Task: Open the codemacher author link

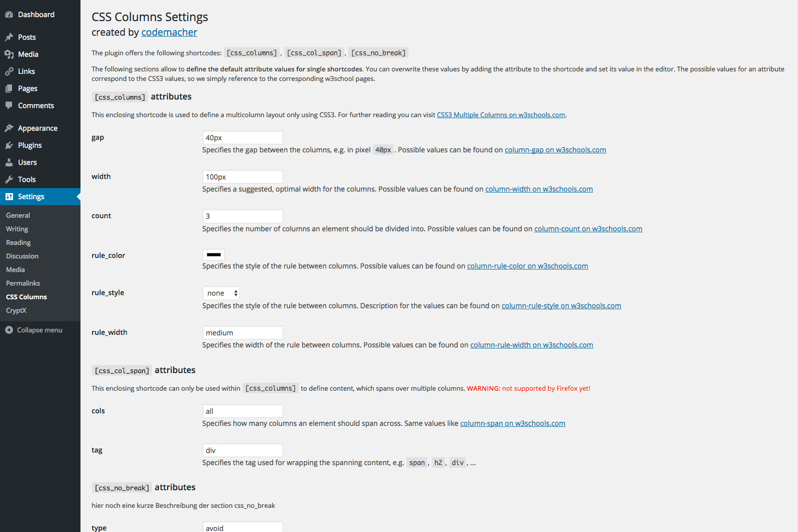Action: tap(169, 32)
